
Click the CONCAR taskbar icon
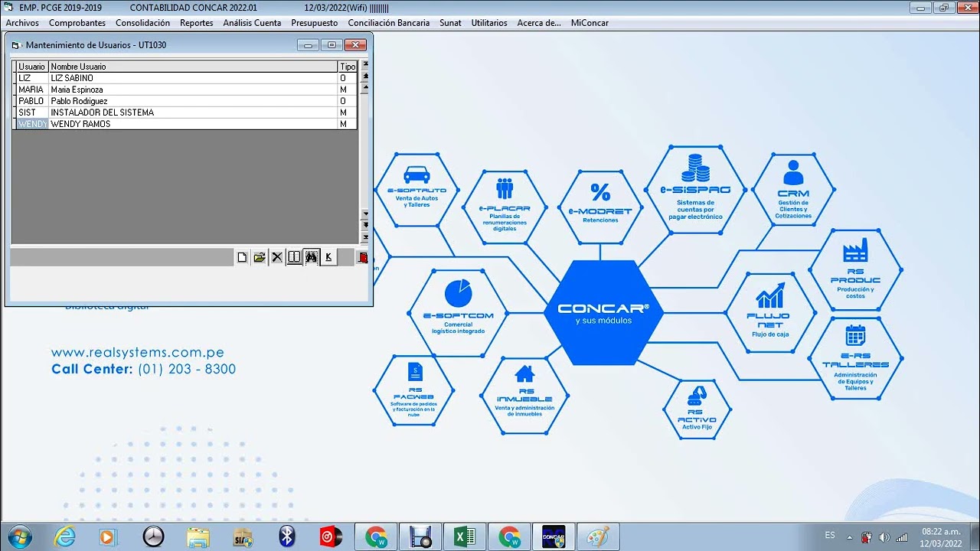click(553, 536)
